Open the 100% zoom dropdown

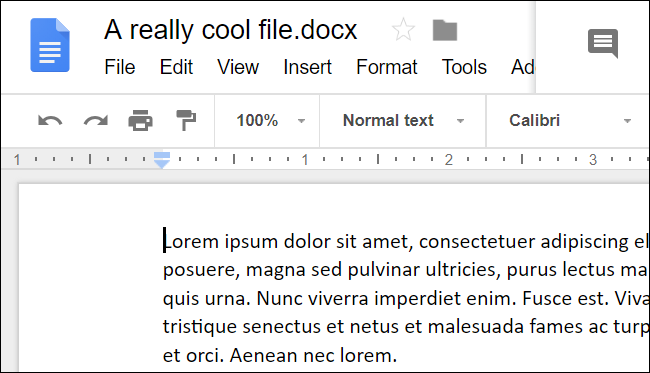pos(270,121)
